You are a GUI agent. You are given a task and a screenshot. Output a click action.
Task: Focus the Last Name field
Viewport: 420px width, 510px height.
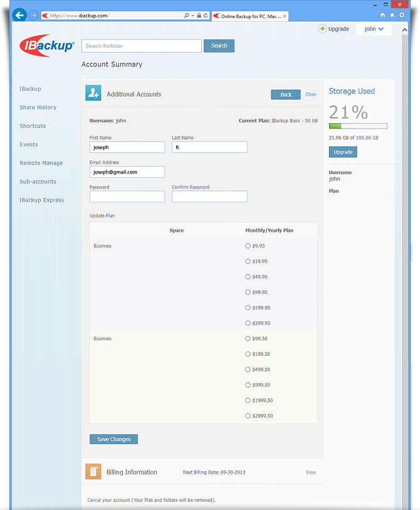(209, 147)
